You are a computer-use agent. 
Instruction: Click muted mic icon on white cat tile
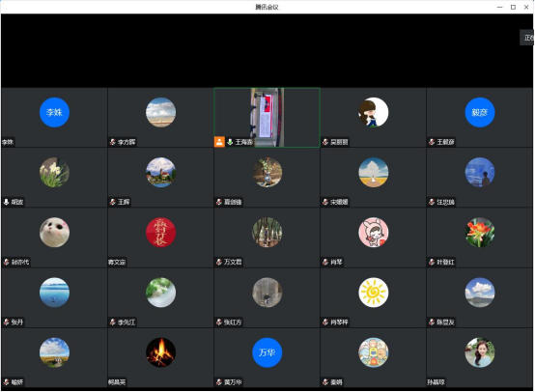[7, 262]
